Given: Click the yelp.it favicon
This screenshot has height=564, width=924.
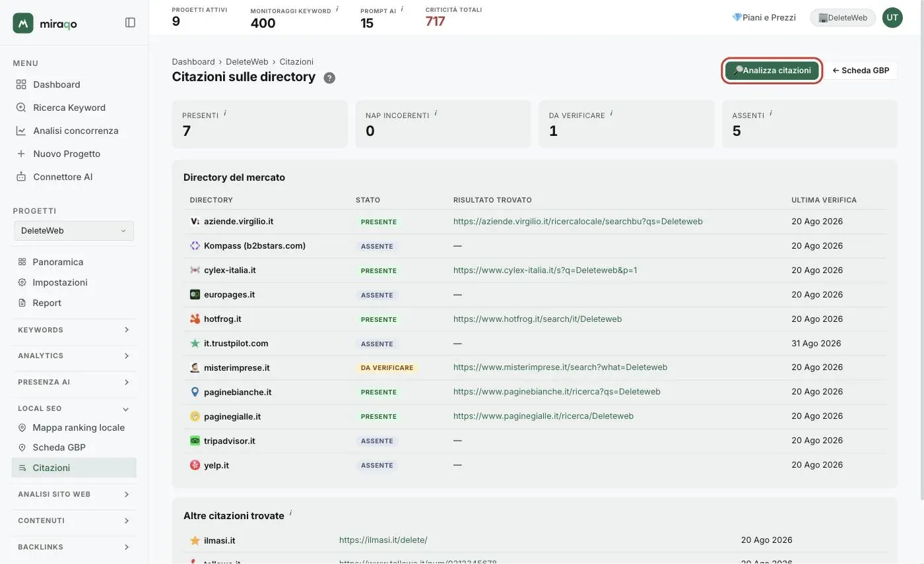Looking at the screenshot, I should tap(195, 465).
